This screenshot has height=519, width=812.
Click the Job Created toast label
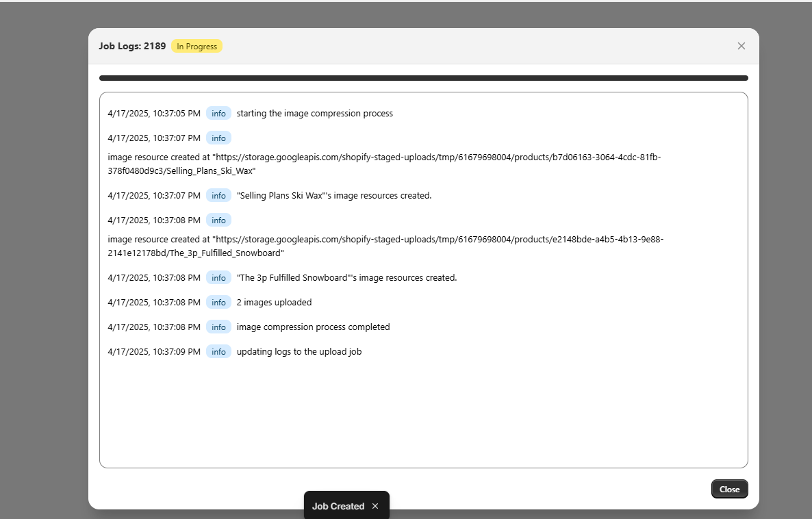point(338,506)
